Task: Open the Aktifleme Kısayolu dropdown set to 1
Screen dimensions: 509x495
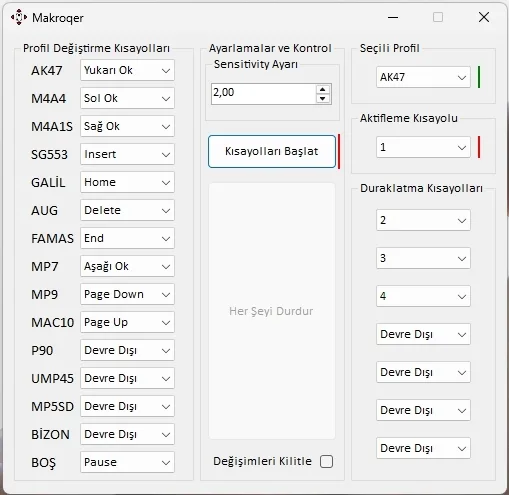Action: [423, 147]
